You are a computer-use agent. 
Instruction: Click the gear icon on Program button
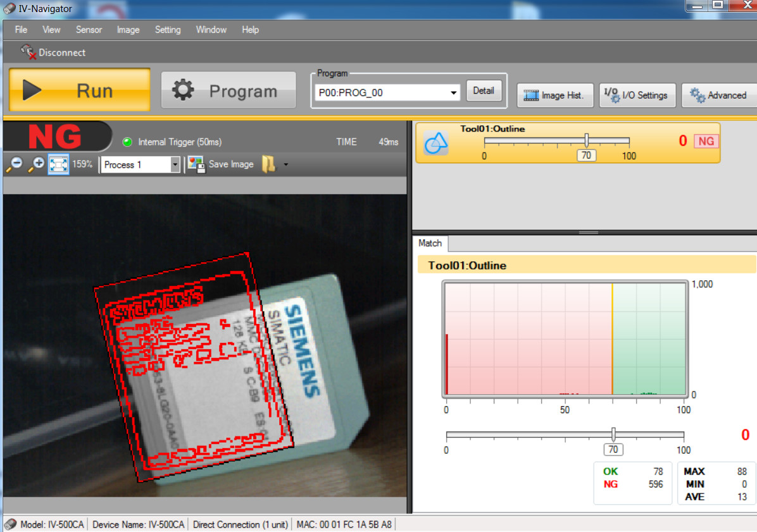coord(183,90)
